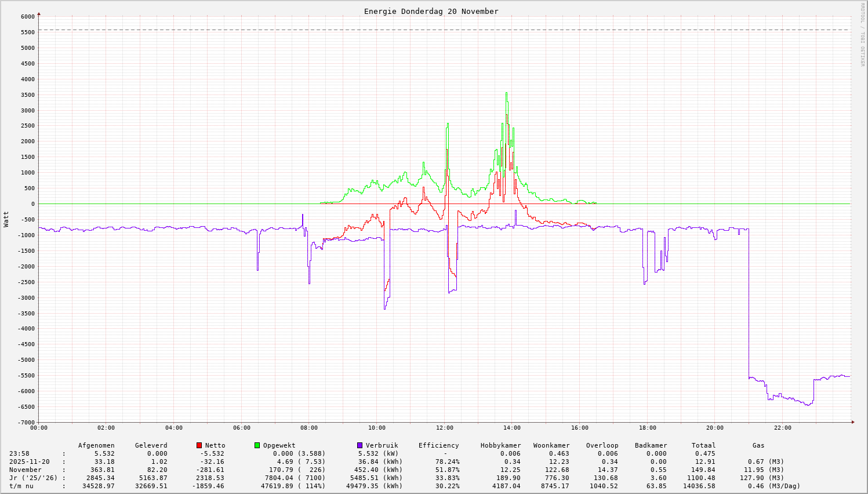The image size is (868, 494).
Task: Select the Efficiency column header
Action: (438, 446)
